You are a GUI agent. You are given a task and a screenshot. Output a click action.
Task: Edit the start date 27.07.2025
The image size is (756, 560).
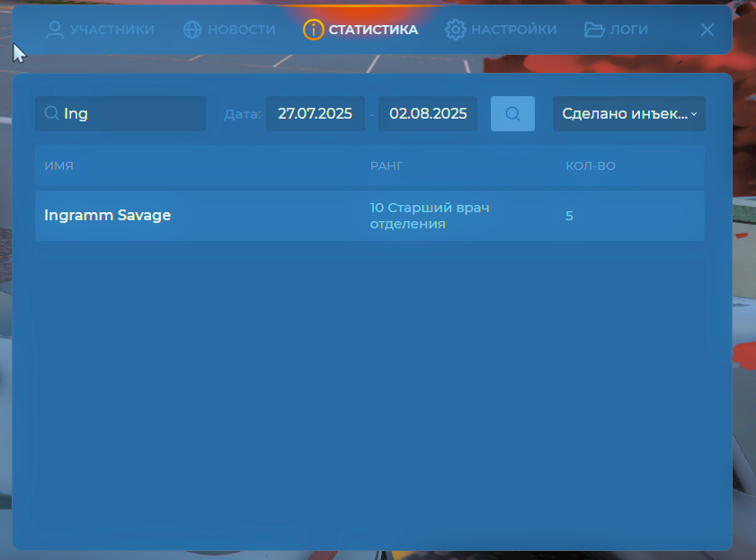[x=316, y=114]
